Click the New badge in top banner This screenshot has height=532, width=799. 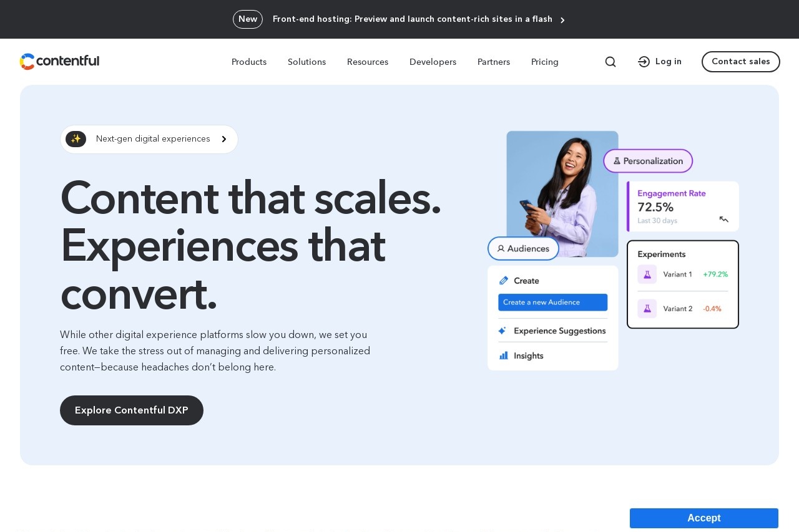pyautogui.click(x=248, y=19)
